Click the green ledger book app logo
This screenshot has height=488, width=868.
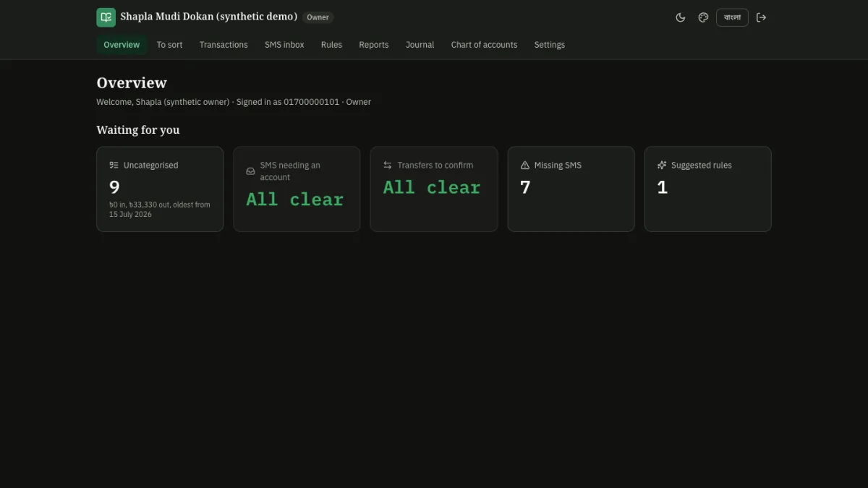coord(106,17)
